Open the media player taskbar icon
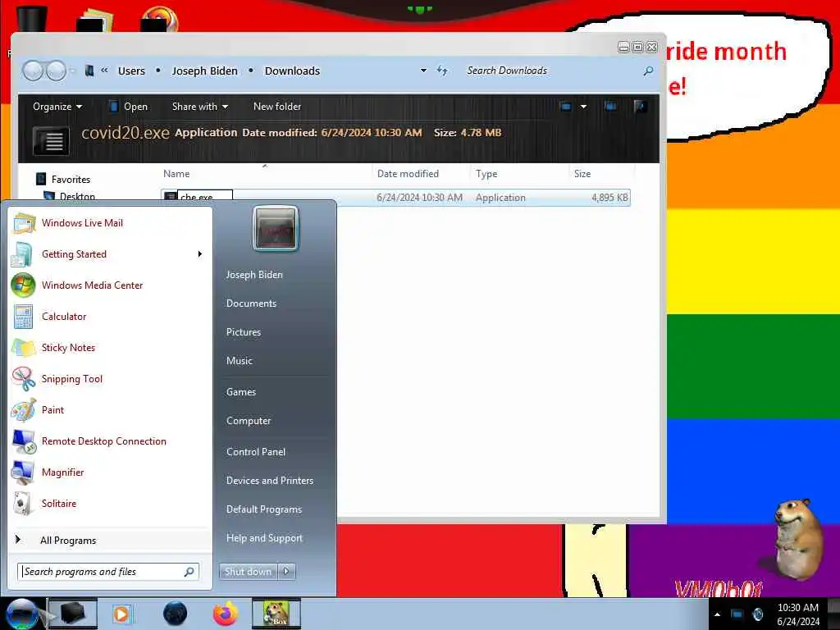The image size is (840, 630). click(x=121, y=614)
